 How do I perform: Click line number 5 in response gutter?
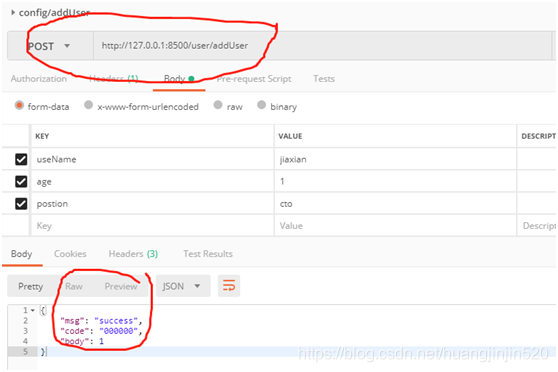pyautogui.click(x=25, y=352)
